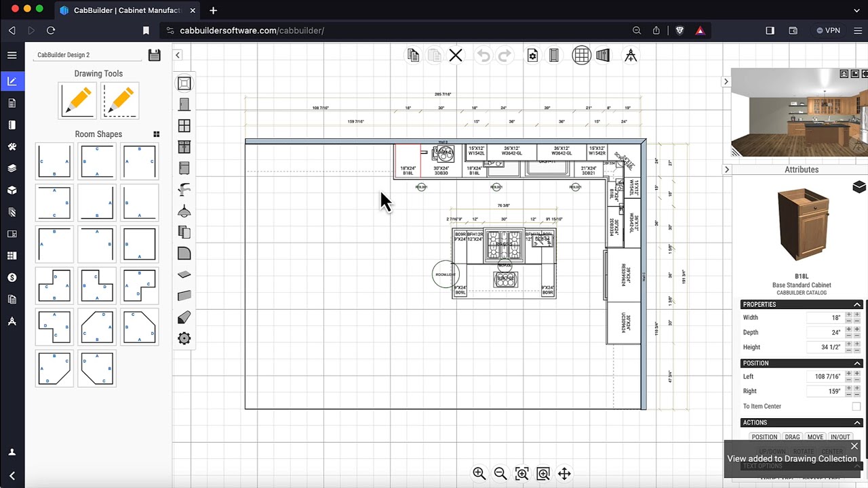Dismiss the Drawing Collection notification

[854, 446]
